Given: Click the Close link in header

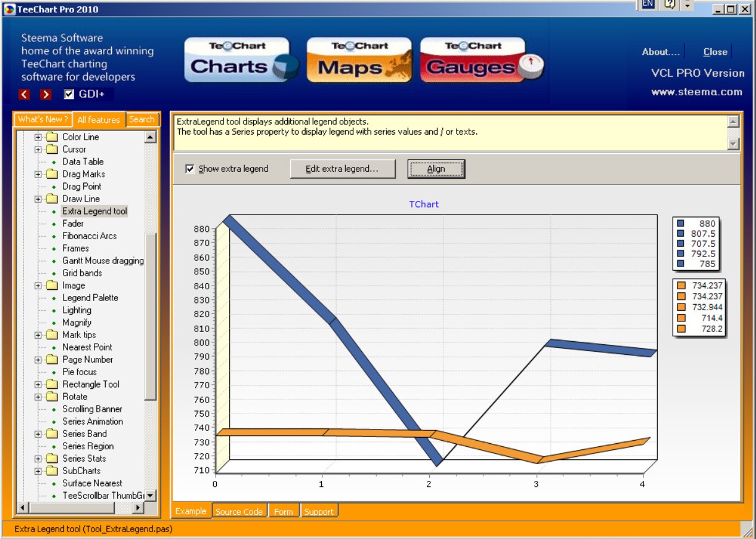Looking at the screenshot, I should 715,52.
